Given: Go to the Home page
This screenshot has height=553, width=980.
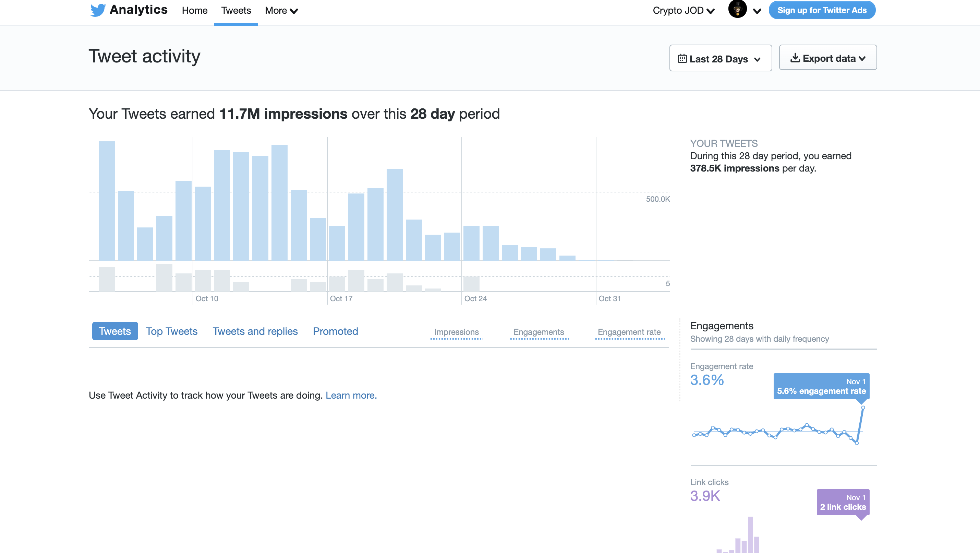Looking at the screenshot, I should click(x=194, y=11).
